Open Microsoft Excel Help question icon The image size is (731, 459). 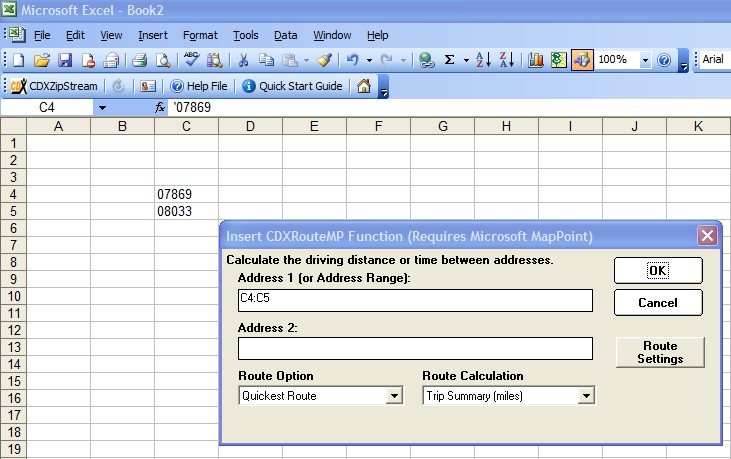click(x=664, y=60)
